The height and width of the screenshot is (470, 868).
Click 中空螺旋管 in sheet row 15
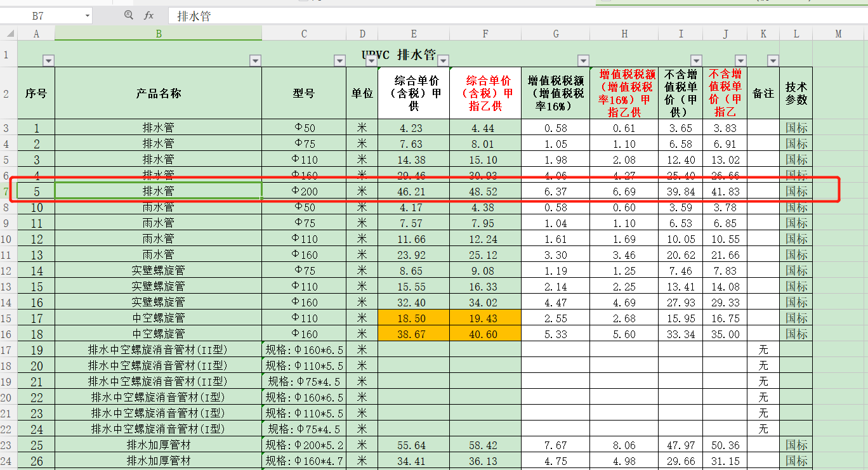coord(159,318)
